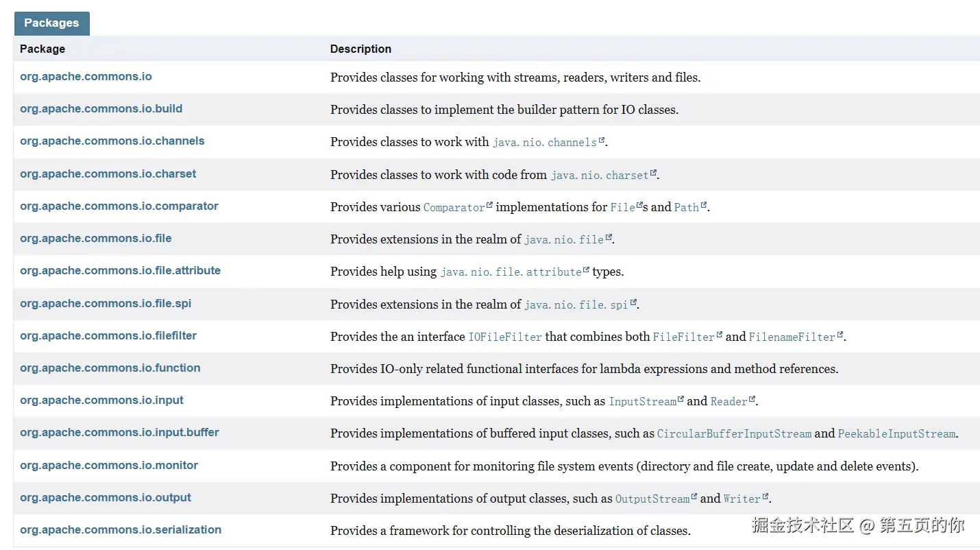Click the org.apache.commons.io.serialization link
This screenshot has width=980, height=550.
[x=121, y=530]
